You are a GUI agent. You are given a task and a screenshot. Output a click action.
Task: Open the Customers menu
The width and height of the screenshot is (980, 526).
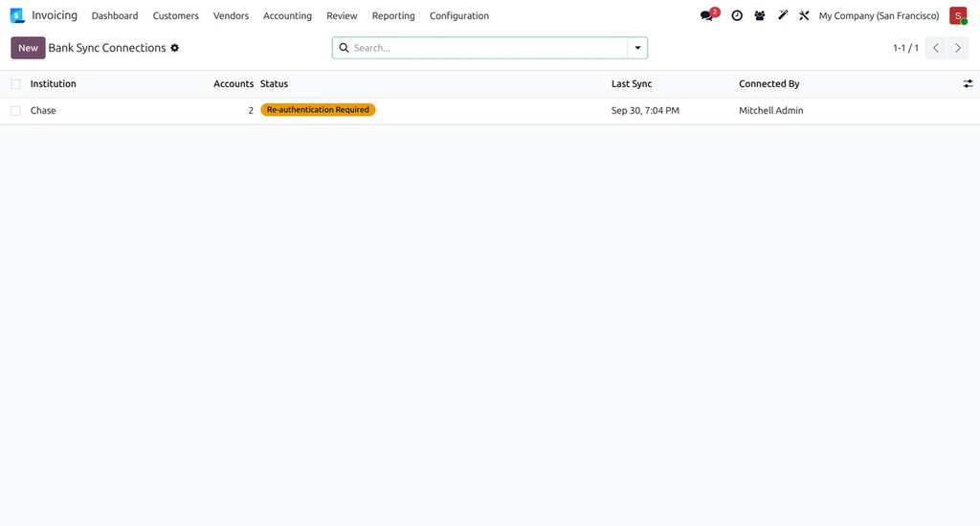click(176, 15)
